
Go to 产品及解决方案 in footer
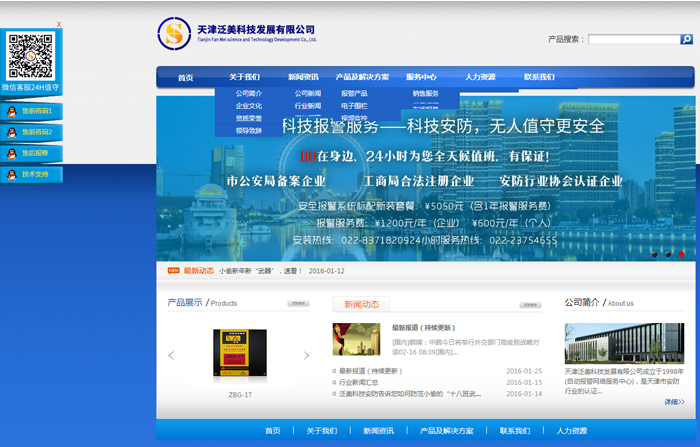coord(446,431)
